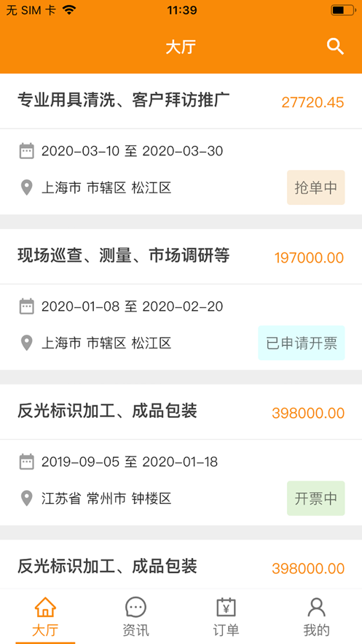
Task: Click calendar icon beside 2020-03-10 date range
Action: (x=27, y=151)
